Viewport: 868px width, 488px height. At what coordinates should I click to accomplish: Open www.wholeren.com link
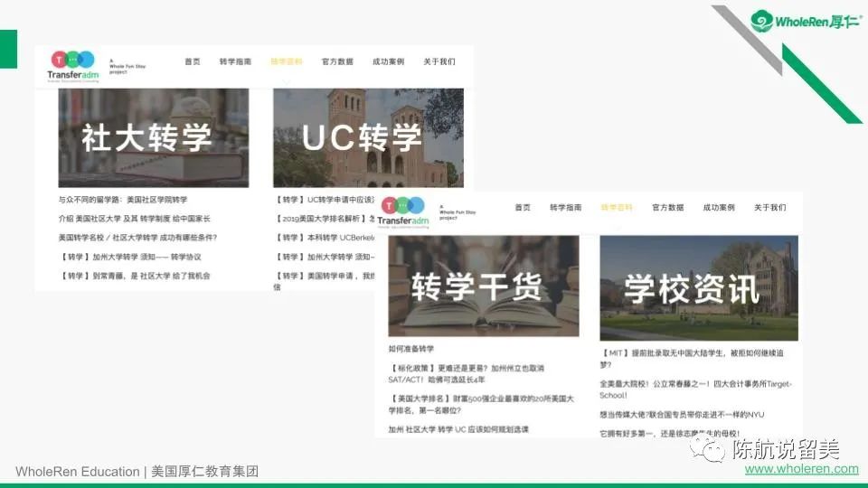tap(801, 469)
